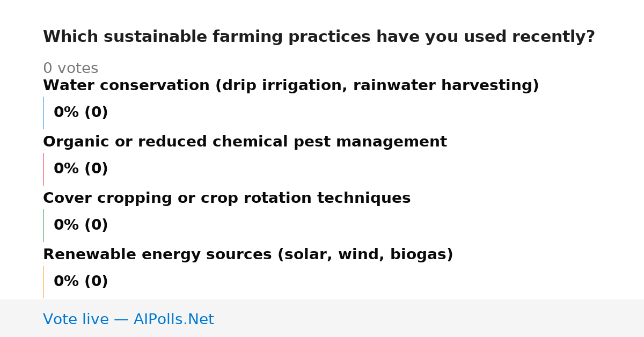This screenshot has width=644, height=337.
Task: Click the 0% (0) result under Renewable energy
Action: [80, 282]
